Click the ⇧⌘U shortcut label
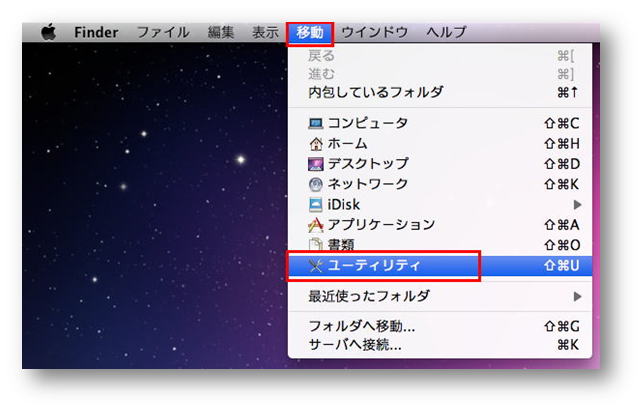642x411 pixels. coord(562,266)
